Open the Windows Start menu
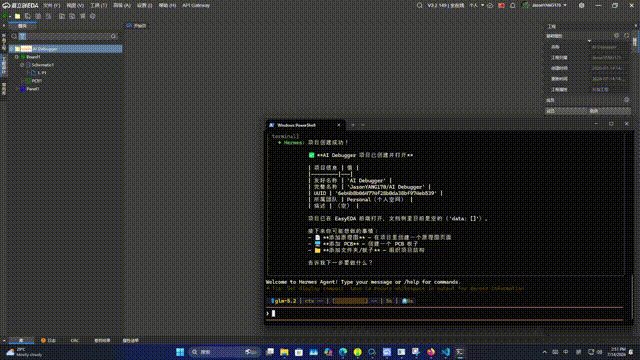This screenshot has width=640, height=360. (x=180, y=352)
